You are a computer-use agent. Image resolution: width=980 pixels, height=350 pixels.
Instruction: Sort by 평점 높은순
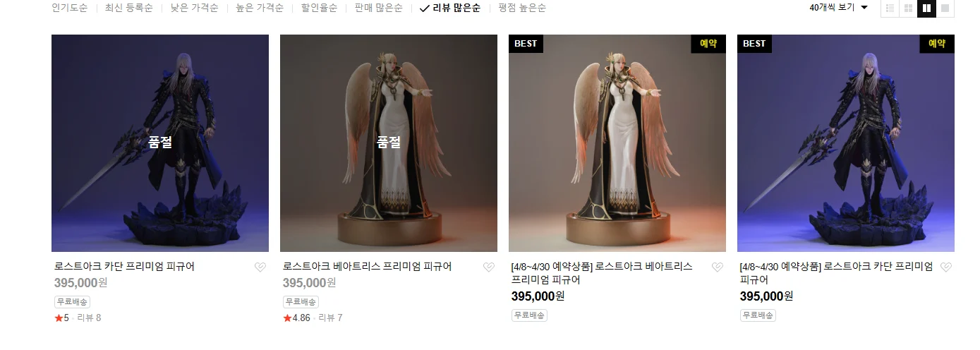pyautogui.click(x=522, y=8)
